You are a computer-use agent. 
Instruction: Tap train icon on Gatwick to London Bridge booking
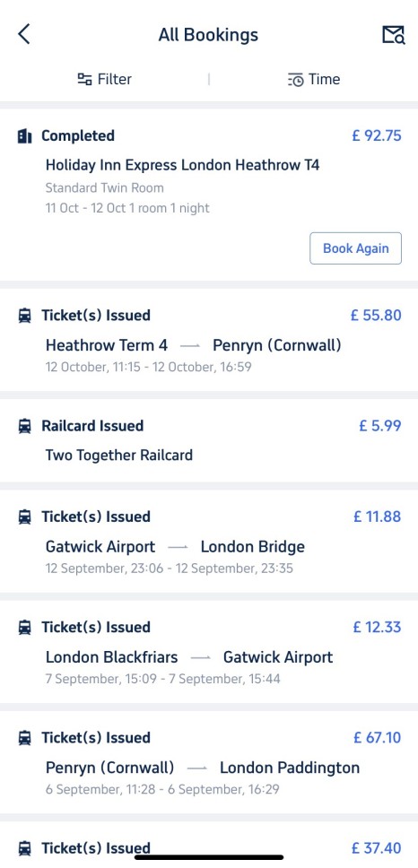pyautogui.click(x=24, y=517)
